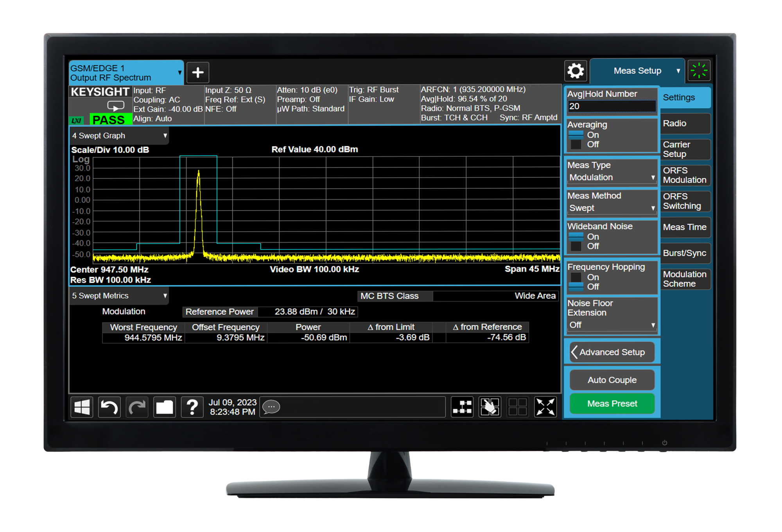Switch to the ORFS Switching tab

[685, 201]
